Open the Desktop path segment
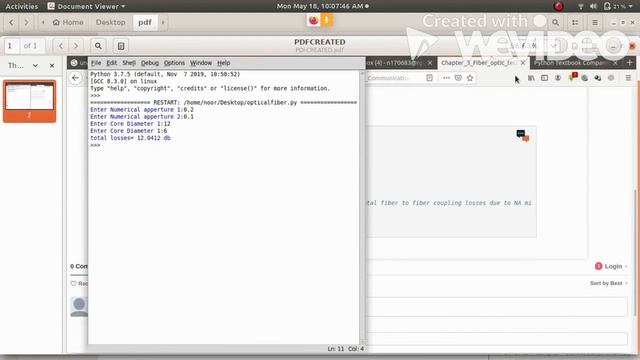 coord(110,22)
